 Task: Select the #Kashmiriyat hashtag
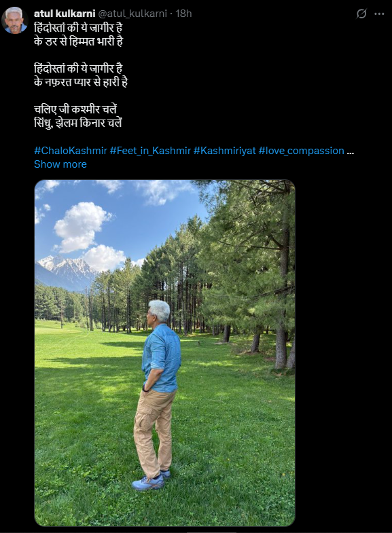click(x=225, y=151)
